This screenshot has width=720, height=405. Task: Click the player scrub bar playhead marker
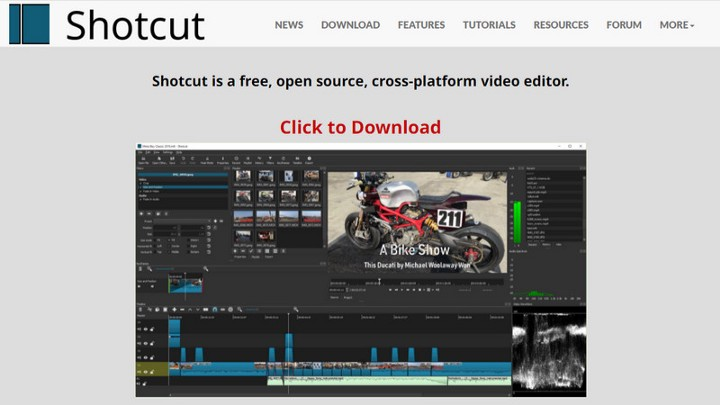[x=379, y=280]
